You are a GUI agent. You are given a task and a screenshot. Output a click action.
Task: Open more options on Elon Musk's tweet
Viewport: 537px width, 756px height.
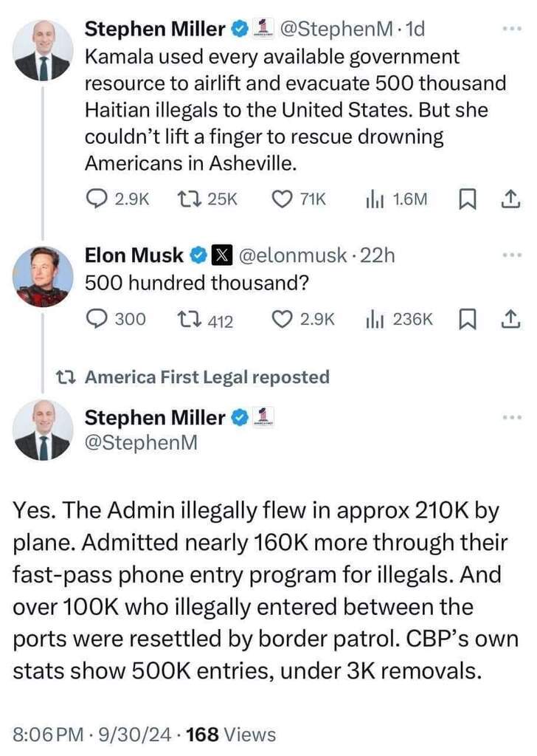point(511,255)
